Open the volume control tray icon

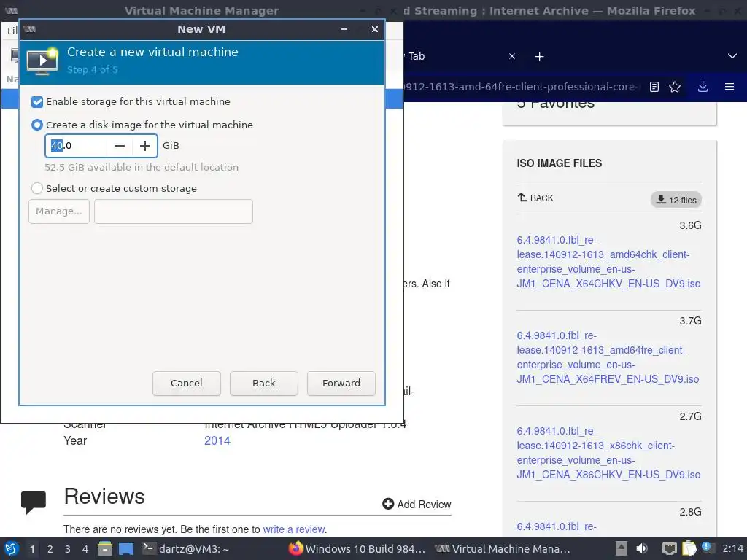click(x=642, y=548)
